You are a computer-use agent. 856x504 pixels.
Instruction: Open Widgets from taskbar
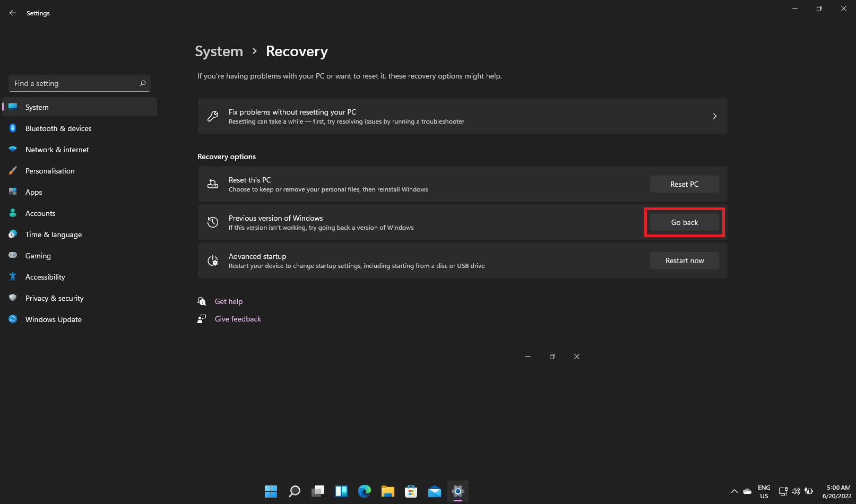click(341, 491)
